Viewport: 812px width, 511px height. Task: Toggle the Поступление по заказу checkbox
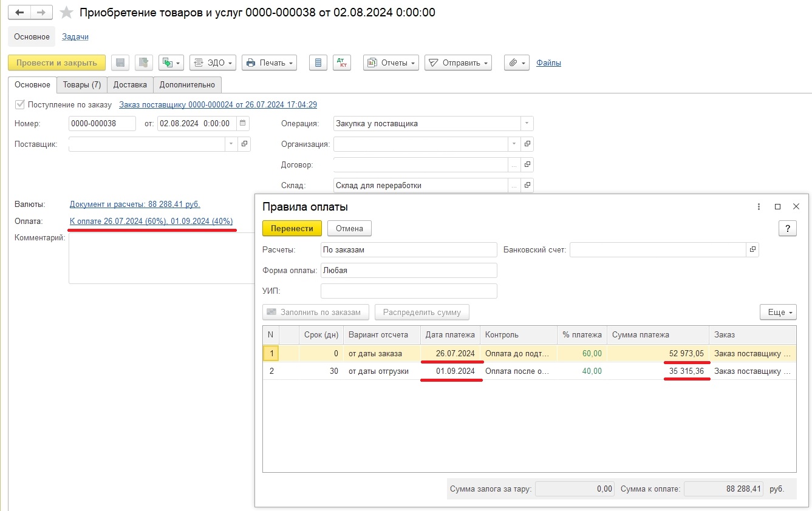pos(20,105)
